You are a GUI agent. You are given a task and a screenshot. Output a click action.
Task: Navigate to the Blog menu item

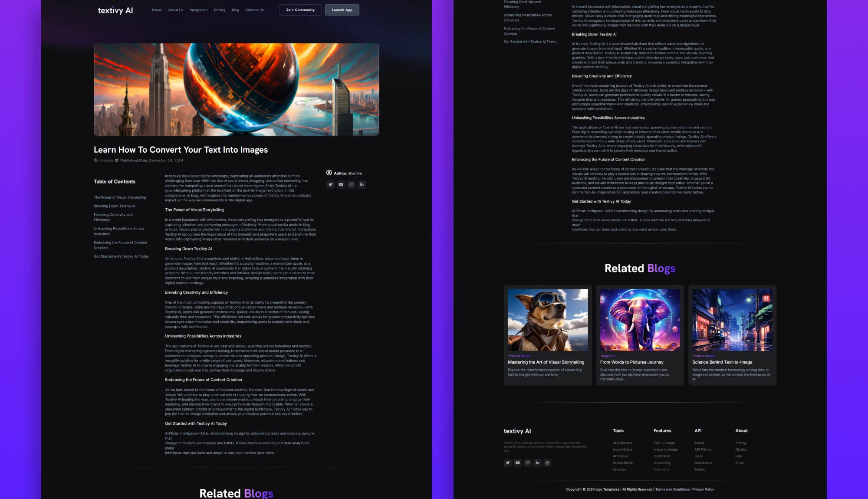coord(235,10)
